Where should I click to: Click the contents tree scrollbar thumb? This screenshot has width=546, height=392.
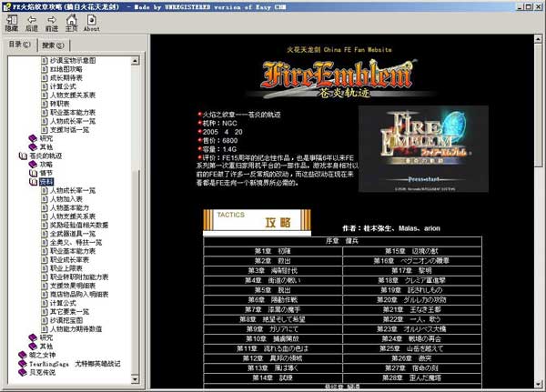[135, 272]
